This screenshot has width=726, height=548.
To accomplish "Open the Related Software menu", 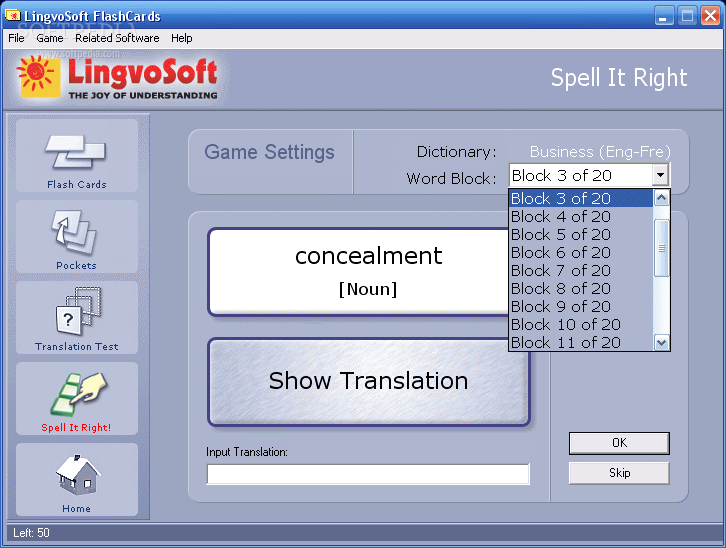I will [117, 38].
